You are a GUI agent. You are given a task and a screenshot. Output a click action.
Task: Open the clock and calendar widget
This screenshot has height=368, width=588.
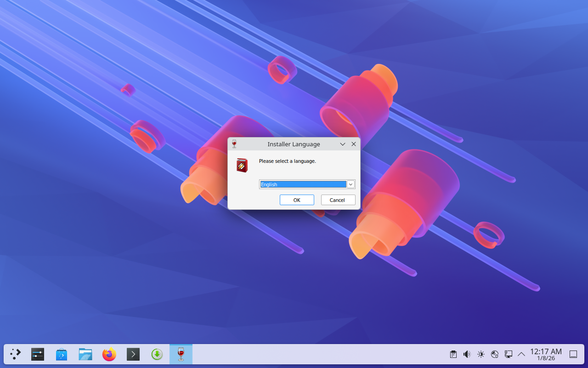[546, 354]
